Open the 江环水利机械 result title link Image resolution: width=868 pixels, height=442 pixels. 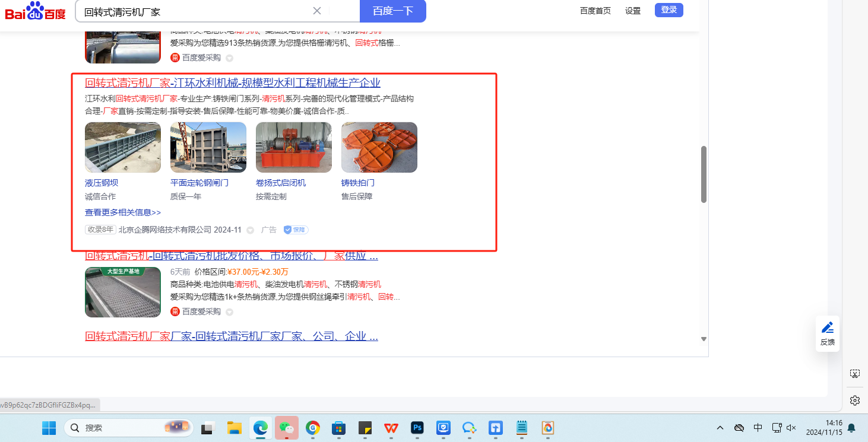(233, 83)
